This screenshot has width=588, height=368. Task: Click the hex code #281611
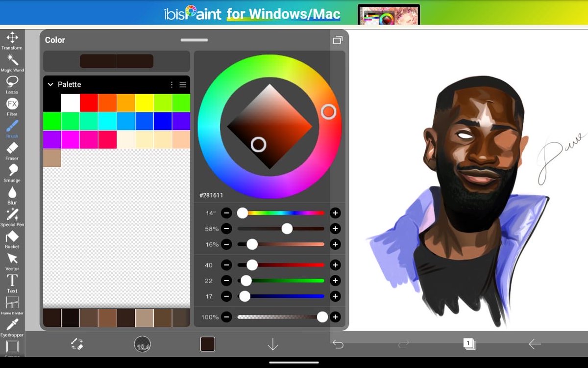[x=211, y=195]
